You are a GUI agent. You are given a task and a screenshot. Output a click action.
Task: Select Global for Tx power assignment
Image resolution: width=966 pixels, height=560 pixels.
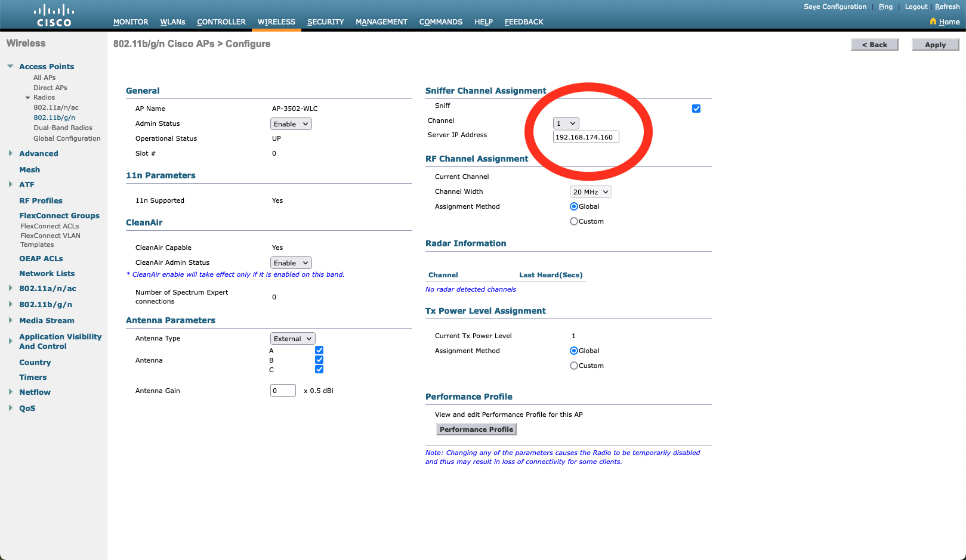(x=574, y=351)
